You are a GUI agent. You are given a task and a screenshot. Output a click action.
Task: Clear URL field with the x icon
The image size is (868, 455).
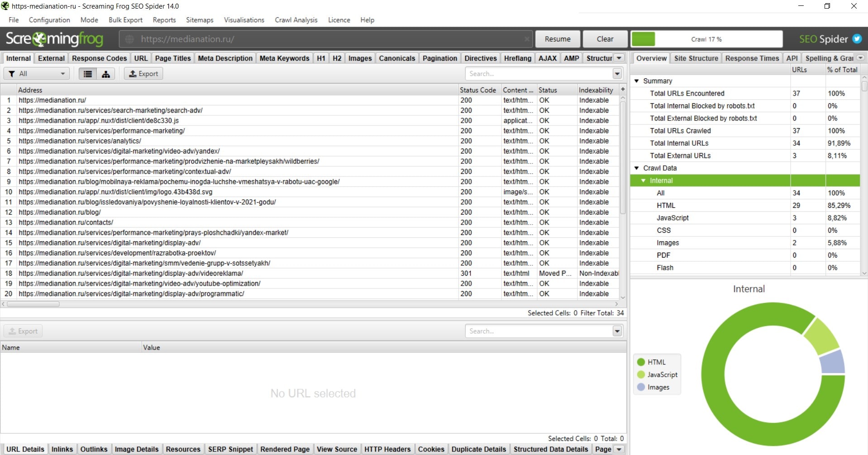click(x=527, y=39)
